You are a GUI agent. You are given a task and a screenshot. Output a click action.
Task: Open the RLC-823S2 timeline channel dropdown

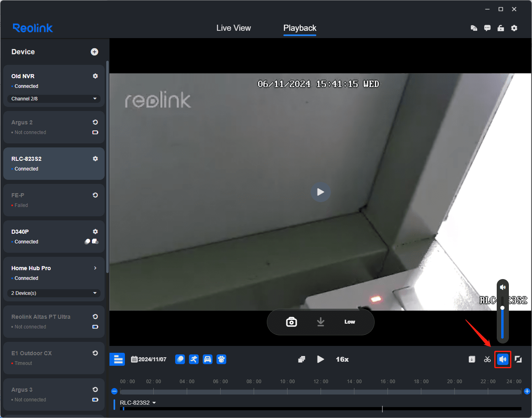point(138,403)
